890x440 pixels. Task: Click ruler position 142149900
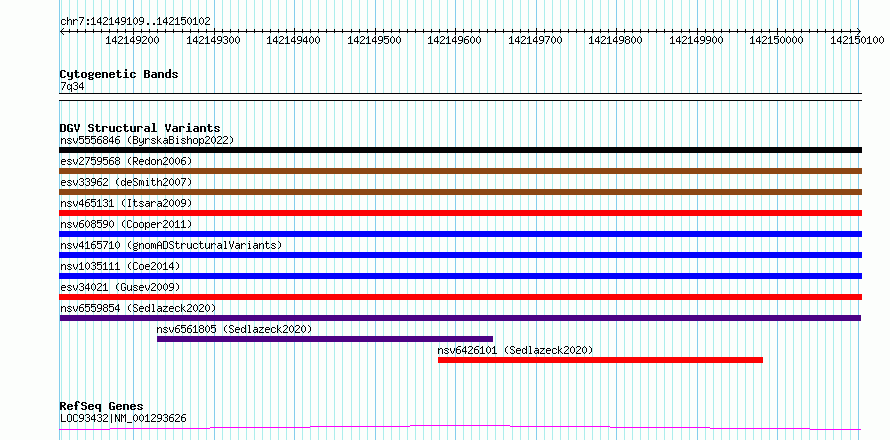coord(696,40)
